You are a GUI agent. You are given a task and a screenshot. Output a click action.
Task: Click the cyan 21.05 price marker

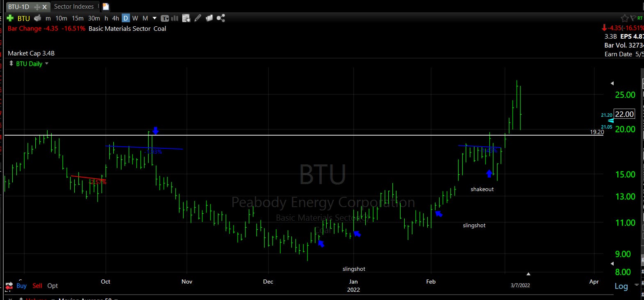(x=607, y=127)
